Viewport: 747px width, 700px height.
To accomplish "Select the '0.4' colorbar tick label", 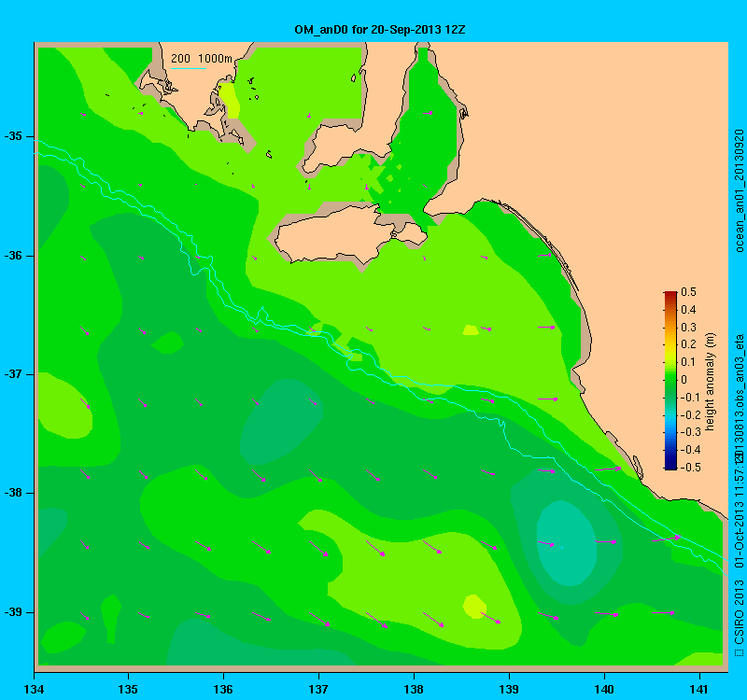I will [688, 310].
